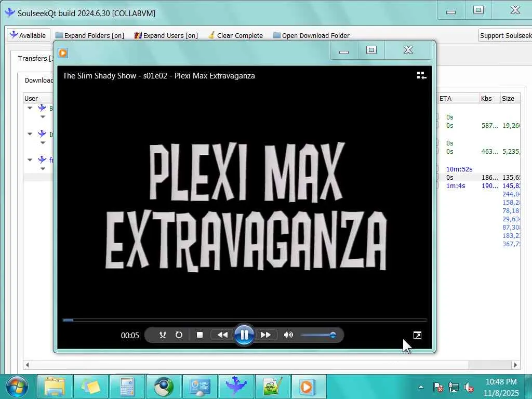Toggle shuffle mode in media player
Screen dimensions: 532x399
tap(163, 335)
